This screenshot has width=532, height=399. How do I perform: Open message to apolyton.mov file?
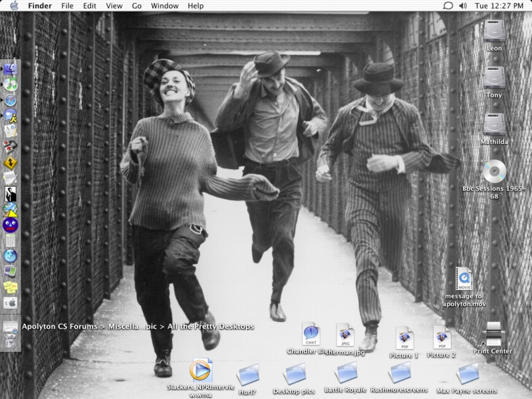point(464,279)
